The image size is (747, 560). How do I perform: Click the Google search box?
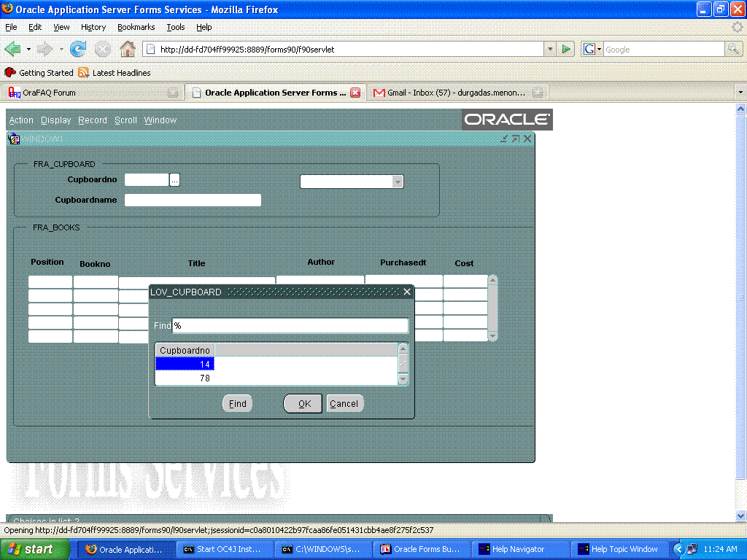click(664, 49)
